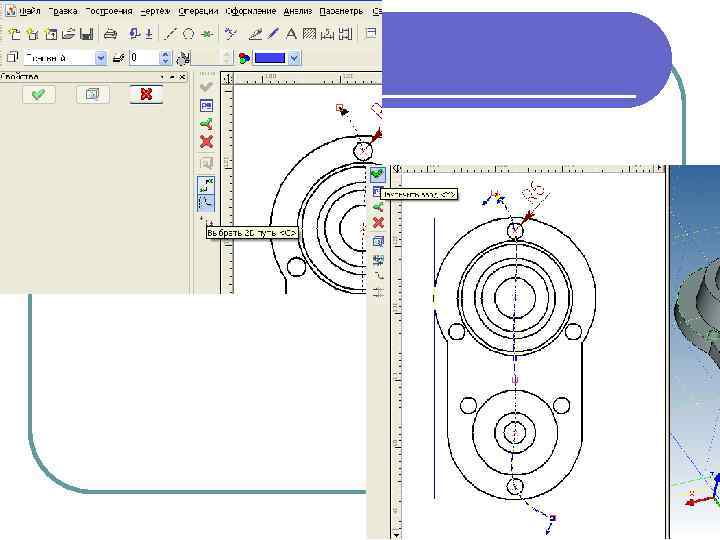The height and width of the screenshot is (540, 720).
Task: Click the open-file folder icon
Action: [68, 34]
